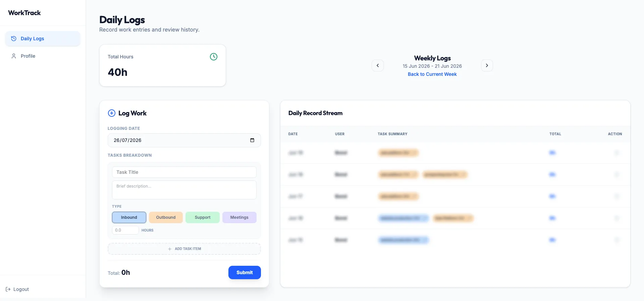Click the Daily Record Stream heading
The width and height of the screenshot is (644, 301).
point(315,113)
